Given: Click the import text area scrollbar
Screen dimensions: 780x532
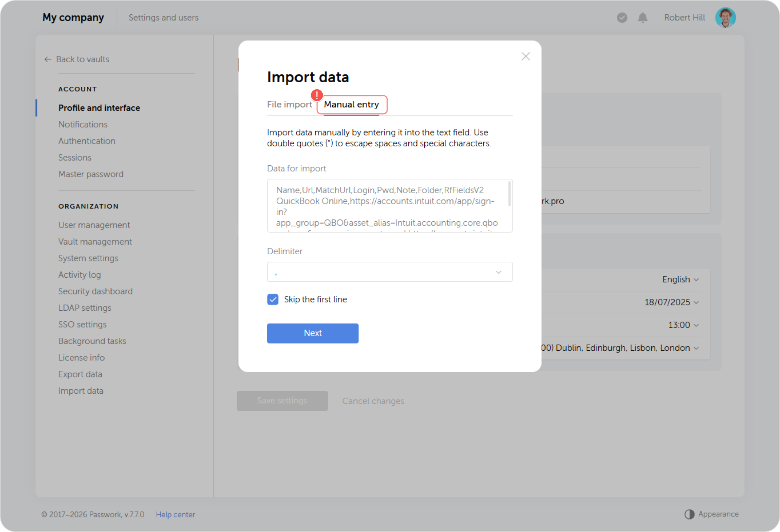Looking at the screenshot, I should click(509, 194).
